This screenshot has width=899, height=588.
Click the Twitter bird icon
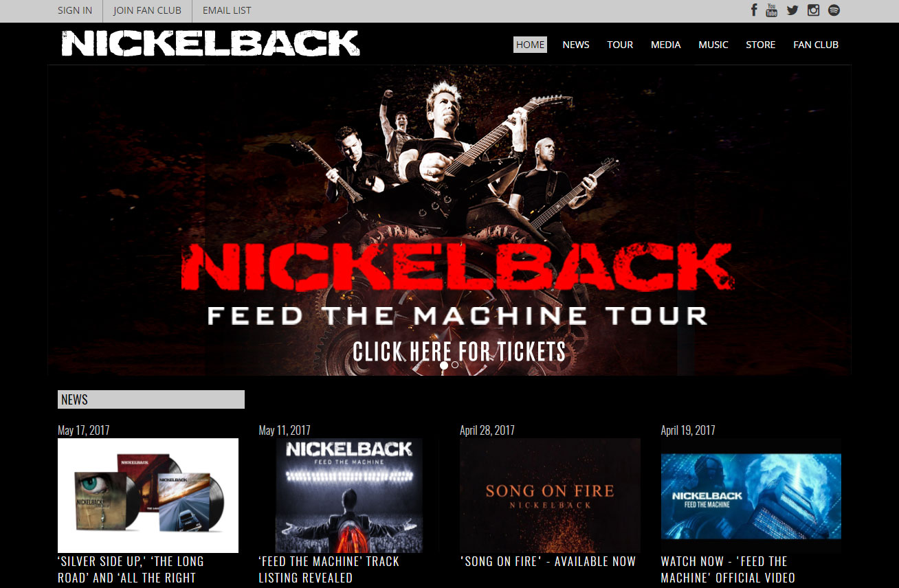point(792,10)
